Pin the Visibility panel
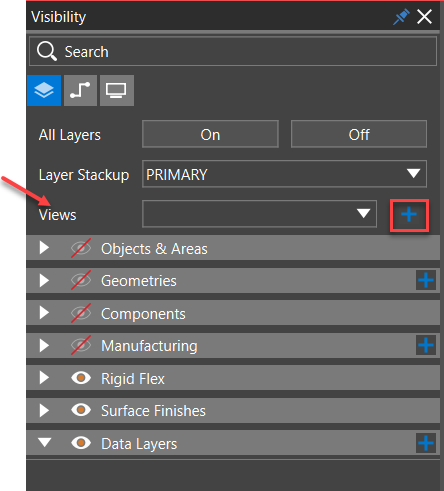 click(x=401, y=17)
